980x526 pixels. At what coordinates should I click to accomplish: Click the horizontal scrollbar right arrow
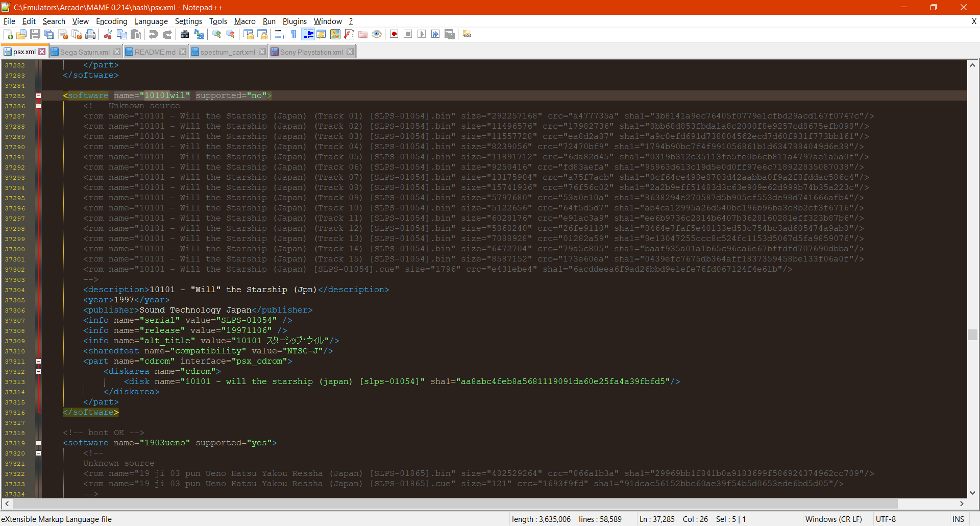(962, 504)
